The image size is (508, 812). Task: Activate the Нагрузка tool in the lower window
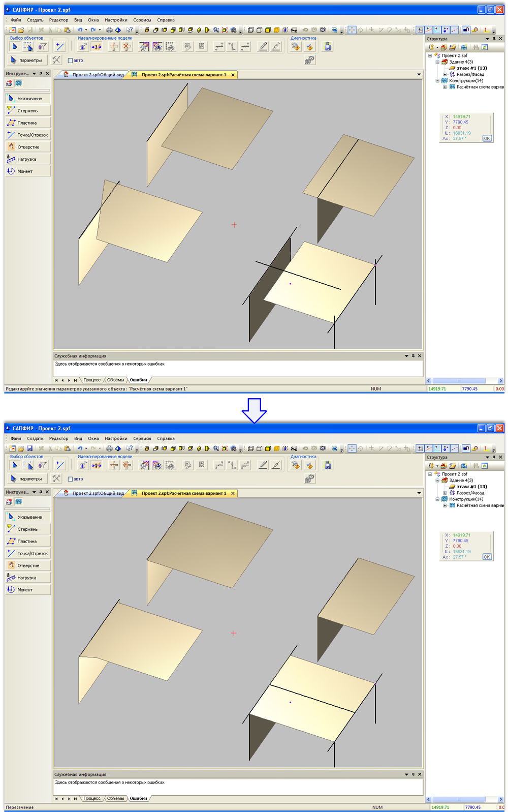(x=27, y=578)
